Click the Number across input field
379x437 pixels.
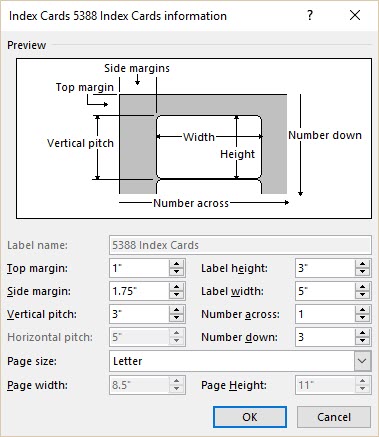[x=325, y=314]
